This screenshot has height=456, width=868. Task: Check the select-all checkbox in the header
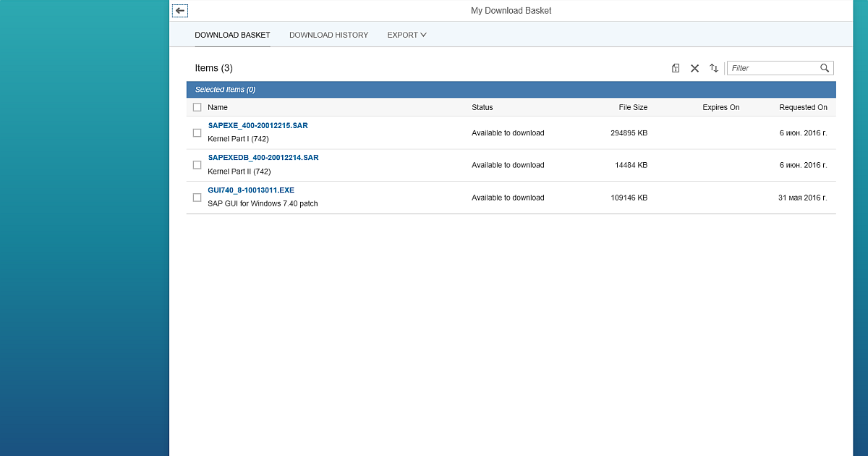(197, 106)
